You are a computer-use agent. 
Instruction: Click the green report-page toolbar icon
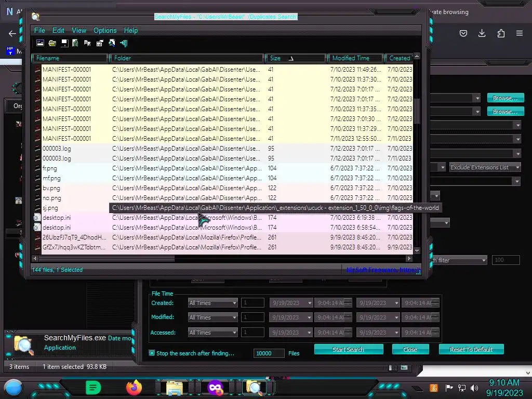[x=76, y=43]
